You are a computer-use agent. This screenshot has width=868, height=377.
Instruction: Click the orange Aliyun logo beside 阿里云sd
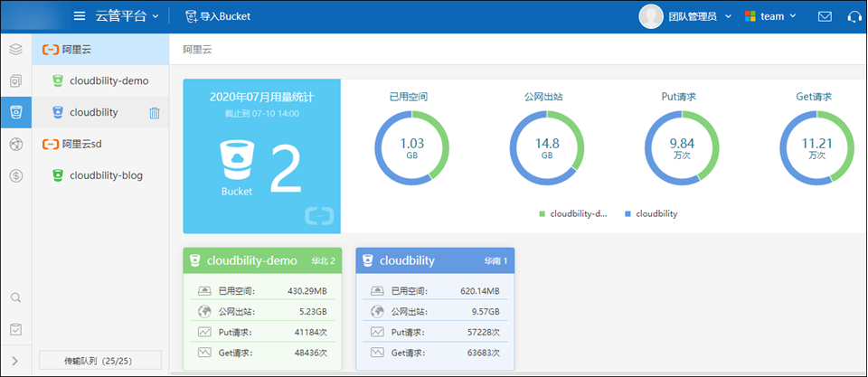coord(51,144)
